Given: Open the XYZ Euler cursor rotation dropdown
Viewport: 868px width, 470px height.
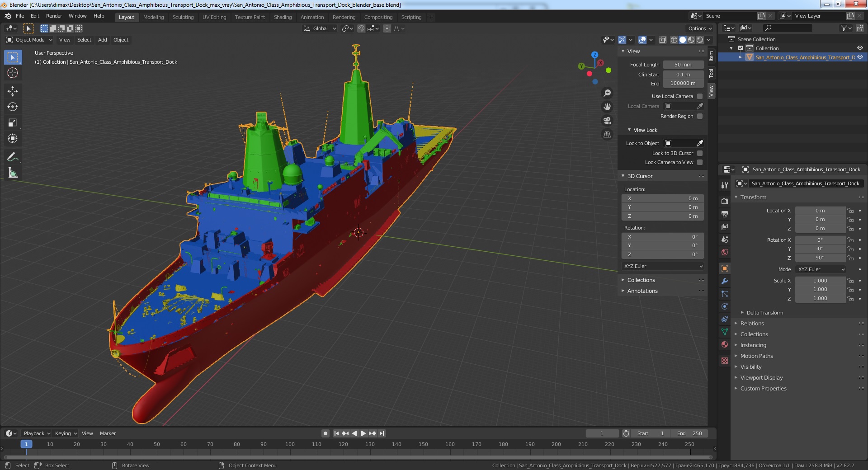Looking at the screenshot, I should click(x=663, y=266).
